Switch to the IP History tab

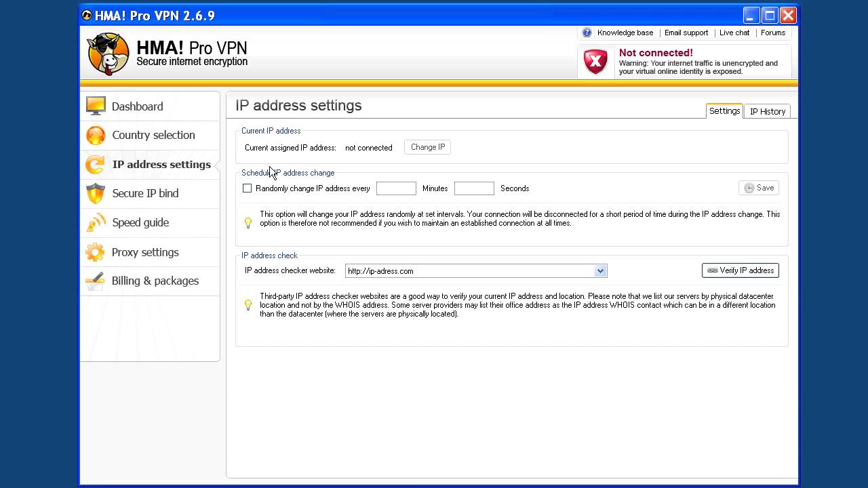click(x=768, y=112)
